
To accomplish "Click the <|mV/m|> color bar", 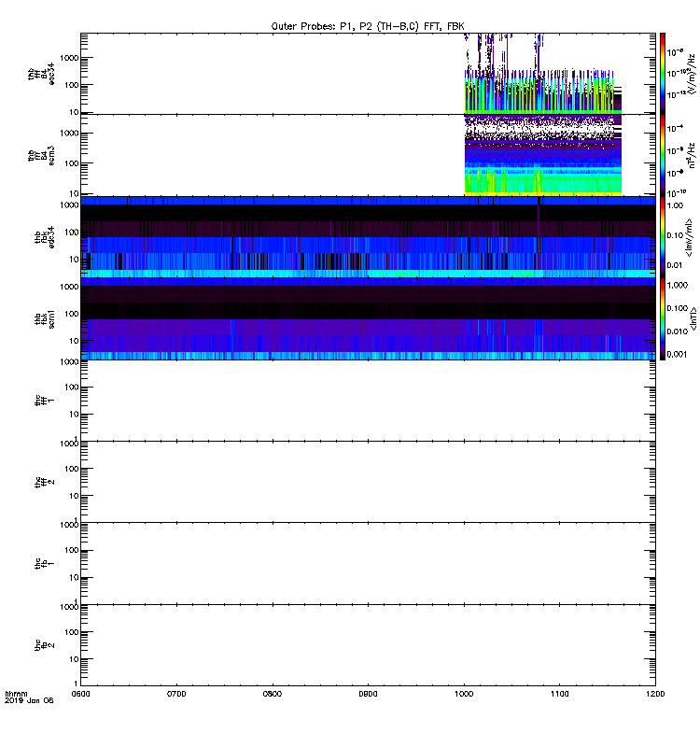I will (x=663, y=237).
